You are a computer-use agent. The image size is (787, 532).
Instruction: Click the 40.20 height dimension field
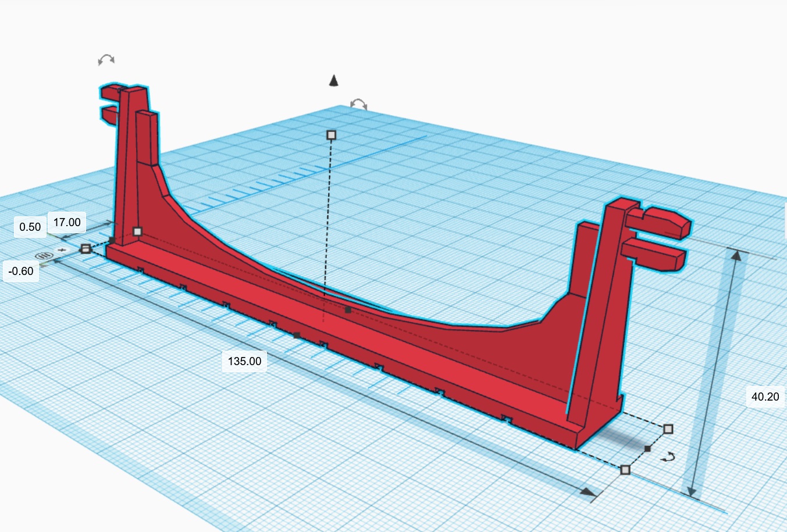(765, 397)
